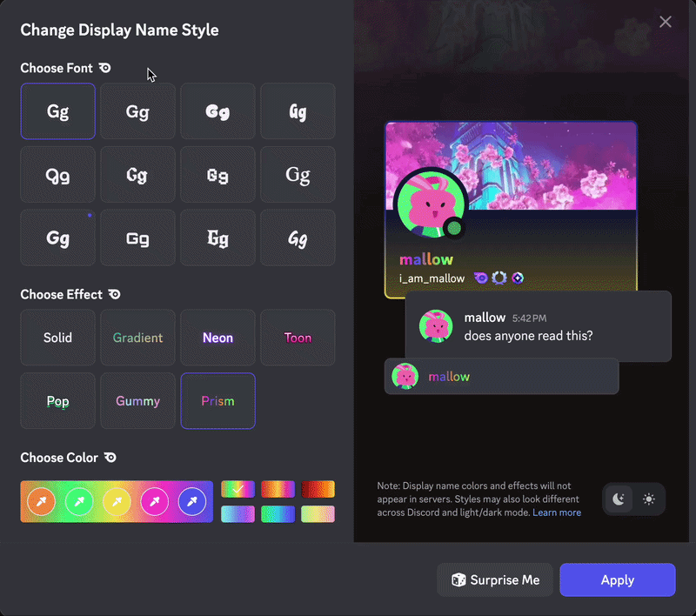This screenshot has width=696, height=616.
Task: Select the Toon effect
Action: pyautogui.click(x=298, y=338)
